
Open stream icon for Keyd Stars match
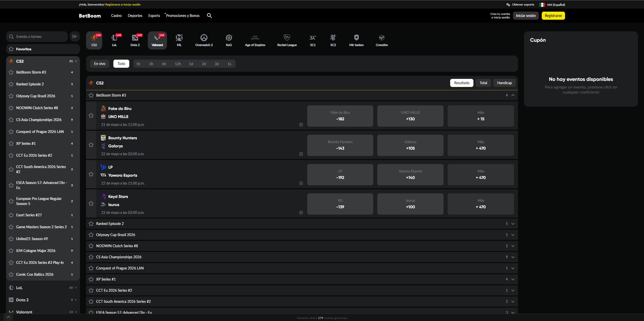coord(301,213)
